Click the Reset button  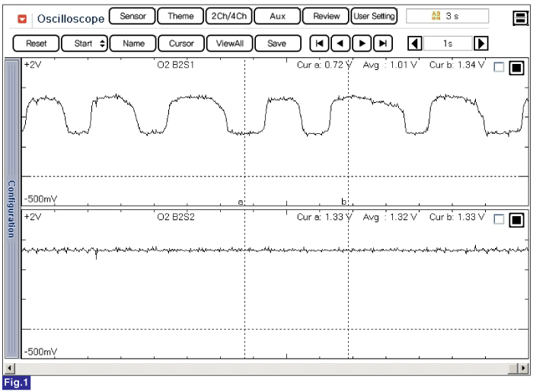[36, 43]
